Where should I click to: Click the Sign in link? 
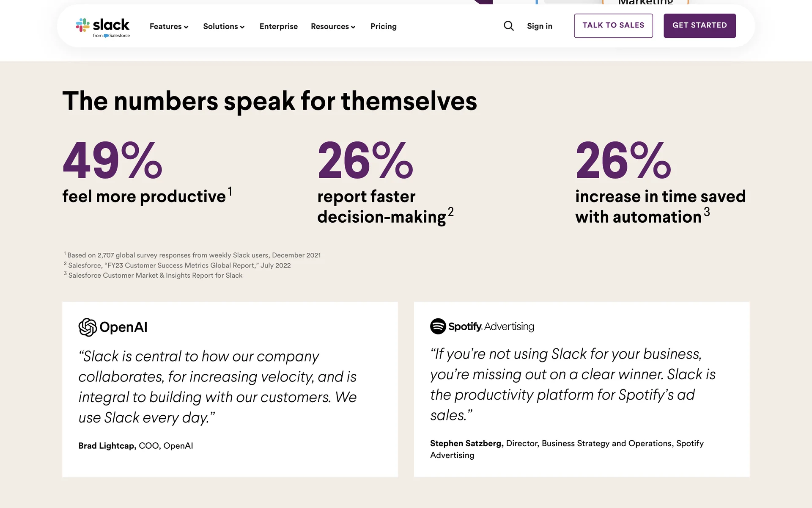[540, 26]
